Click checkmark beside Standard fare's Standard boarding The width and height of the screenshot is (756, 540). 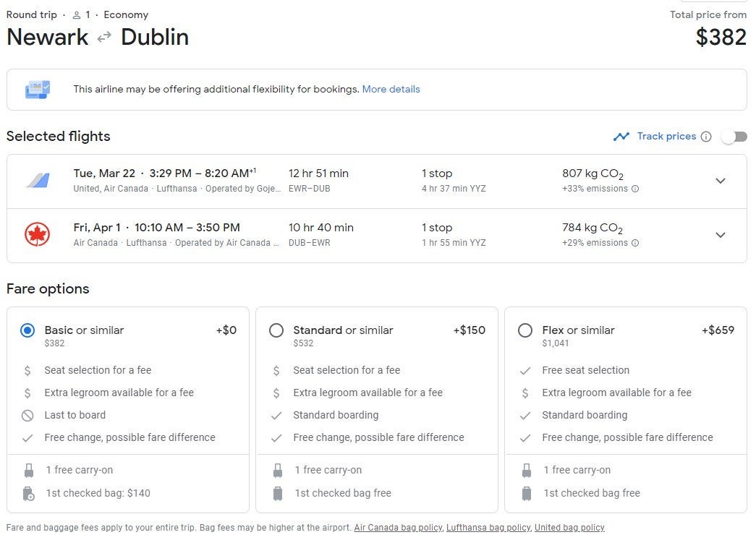pos(276,416)
